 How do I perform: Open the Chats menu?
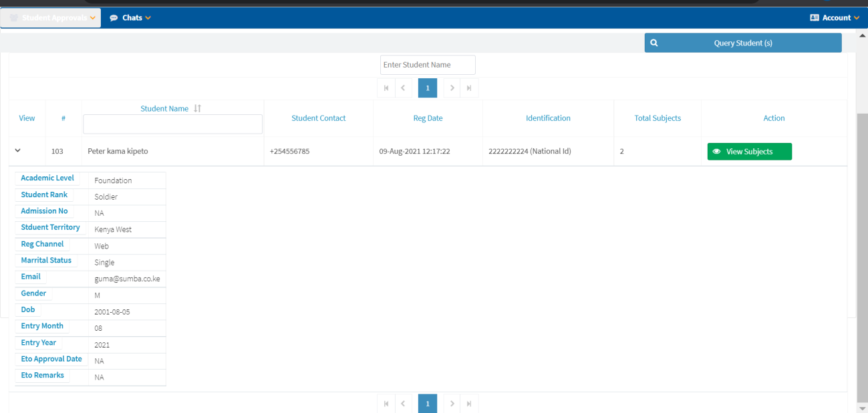coord(130,18)
